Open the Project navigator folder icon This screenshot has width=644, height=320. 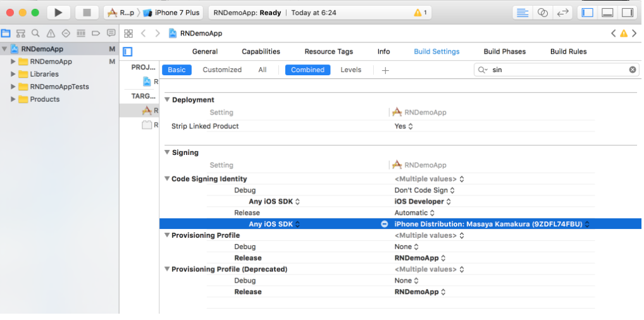[x=6, y=34]
